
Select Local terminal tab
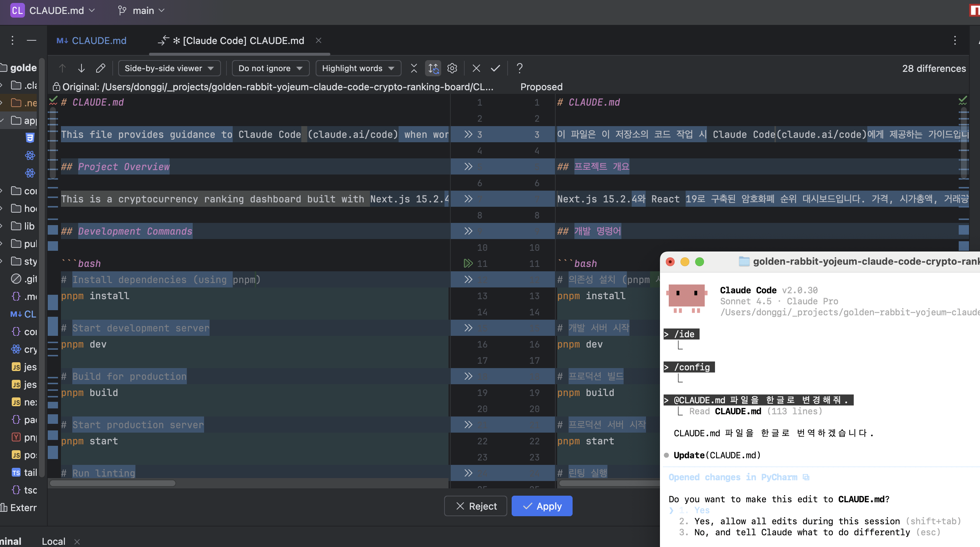click(x=53, y=541)
